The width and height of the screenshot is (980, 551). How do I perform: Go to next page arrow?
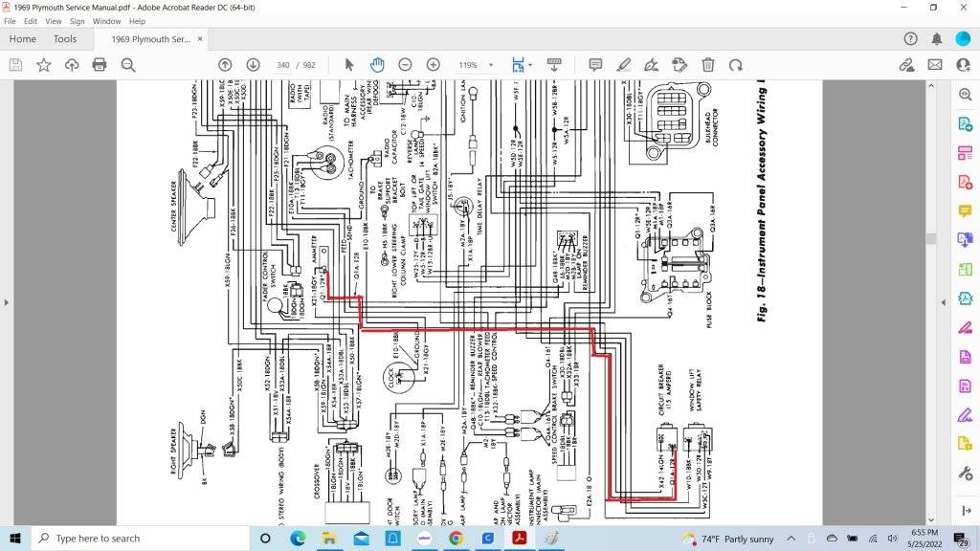click(253, 65)
